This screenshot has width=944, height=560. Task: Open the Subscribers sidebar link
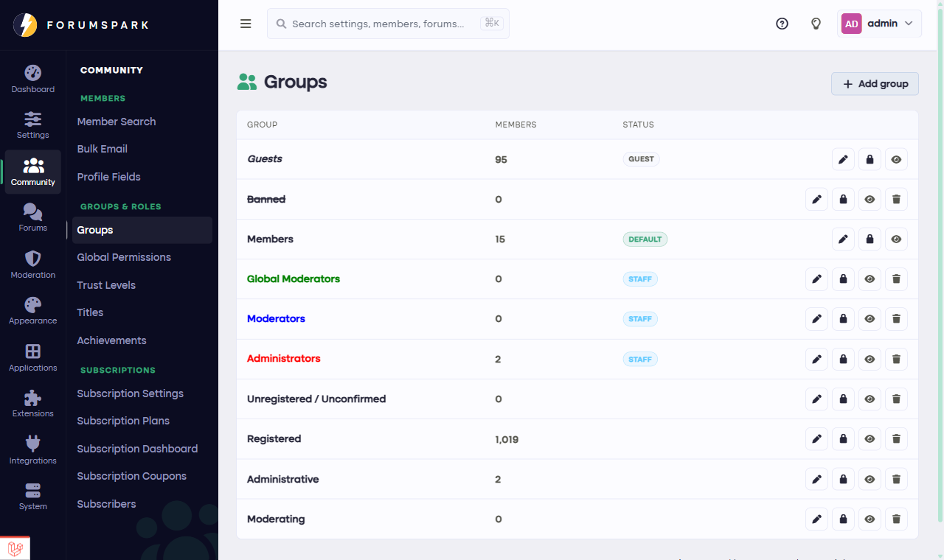pos(107,504)
